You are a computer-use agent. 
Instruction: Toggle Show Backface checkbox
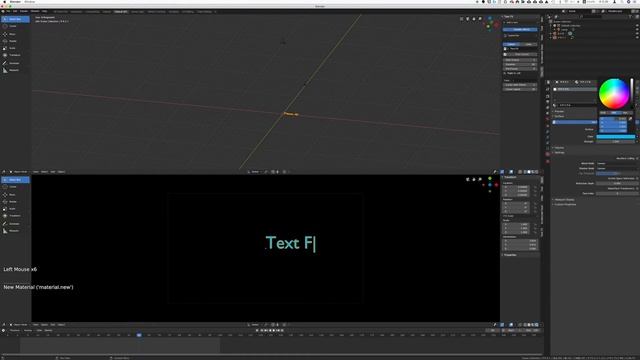coord(637,188)
